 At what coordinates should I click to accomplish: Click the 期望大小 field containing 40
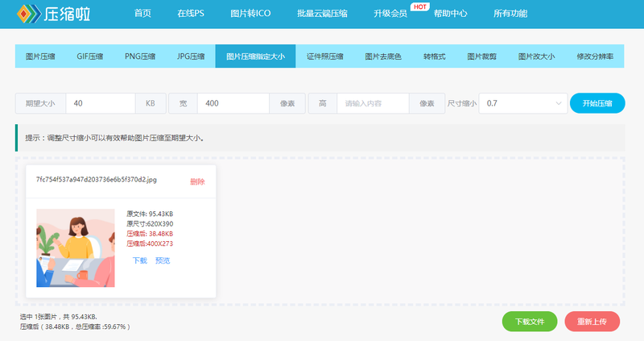point(100,103)
